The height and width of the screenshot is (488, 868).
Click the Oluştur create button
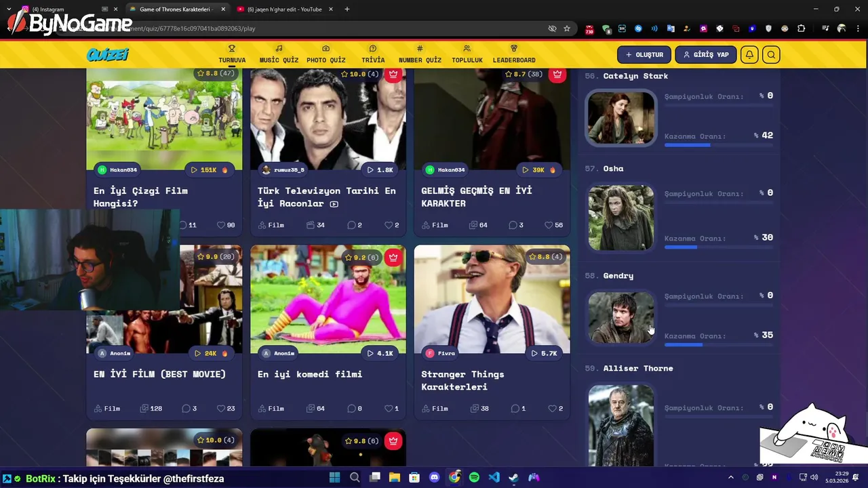coord(644,54)
